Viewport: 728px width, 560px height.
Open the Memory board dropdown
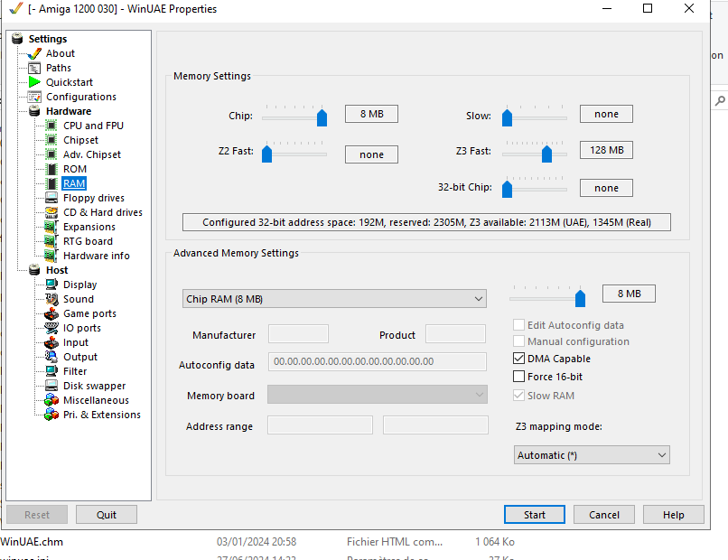click(x=377, y=395)
